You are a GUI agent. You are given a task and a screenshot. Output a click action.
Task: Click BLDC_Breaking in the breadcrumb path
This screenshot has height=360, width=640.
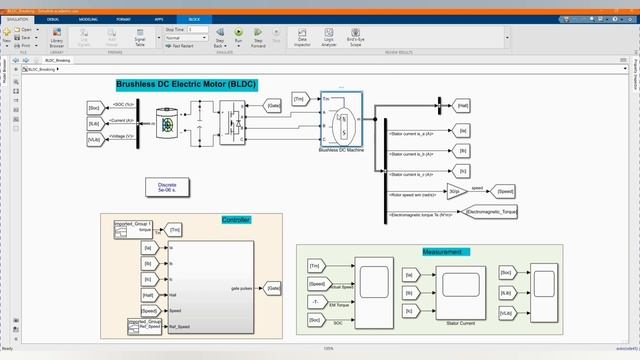pos(41,69)
